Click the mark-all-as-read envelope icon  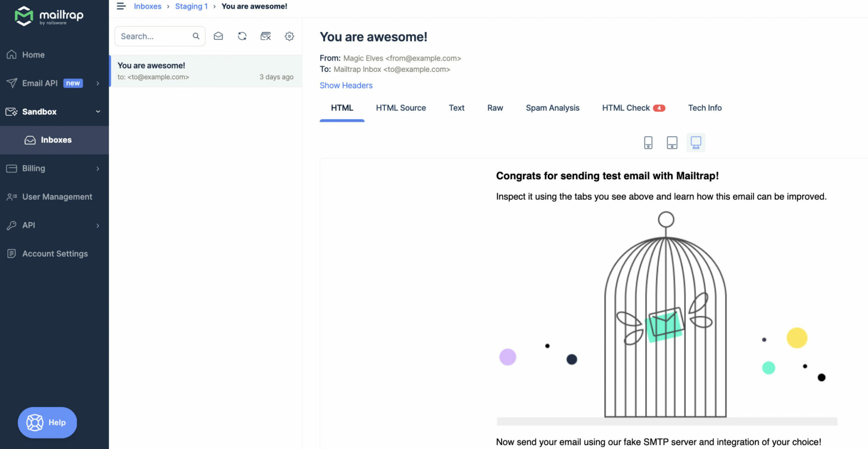tap(218, 36)
